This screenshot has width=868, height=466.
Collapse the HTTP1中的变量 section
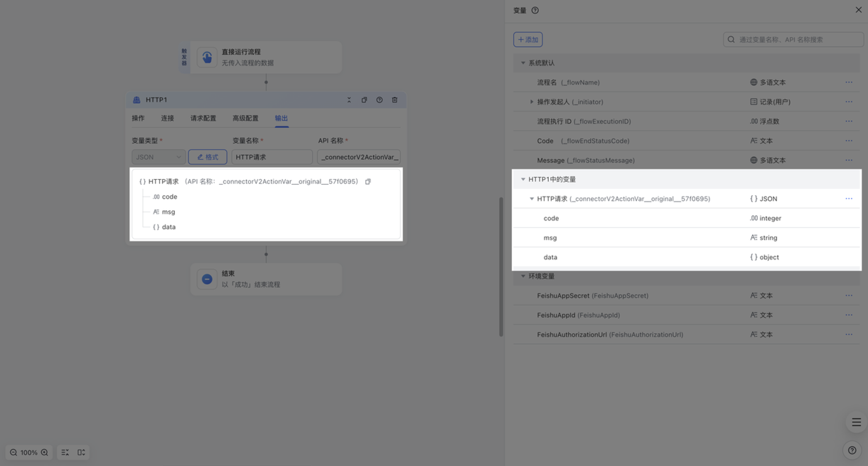(523, 179)
